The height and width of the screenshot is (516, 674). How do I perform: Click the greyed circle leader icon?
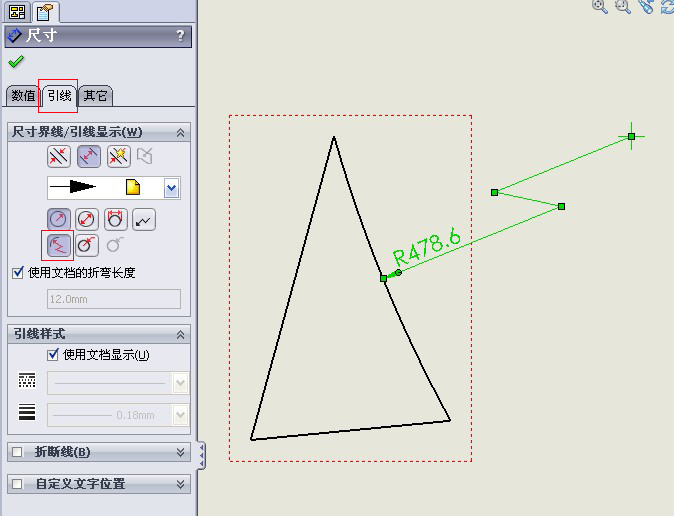click(115, 246)
